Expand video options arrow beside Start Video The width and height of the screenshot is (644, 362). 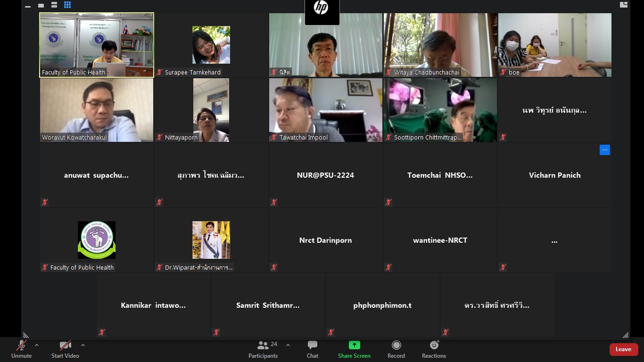click(83, 345)
